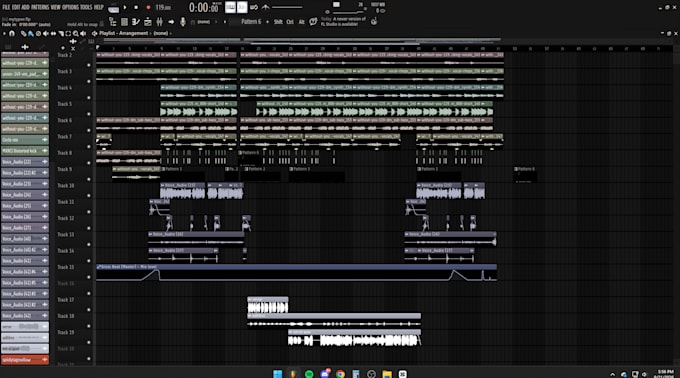Open the microphone recording icon in toolbar
The height and width of the screenshot is (378, 680).
(x=183, y=22)
